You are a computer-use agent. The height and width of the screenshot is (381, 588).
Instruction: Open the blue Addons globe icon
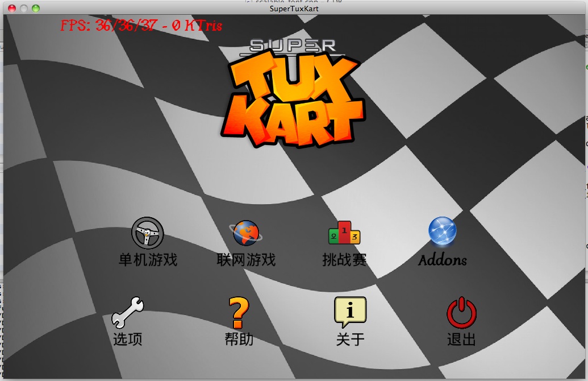(x=443, y=232)
